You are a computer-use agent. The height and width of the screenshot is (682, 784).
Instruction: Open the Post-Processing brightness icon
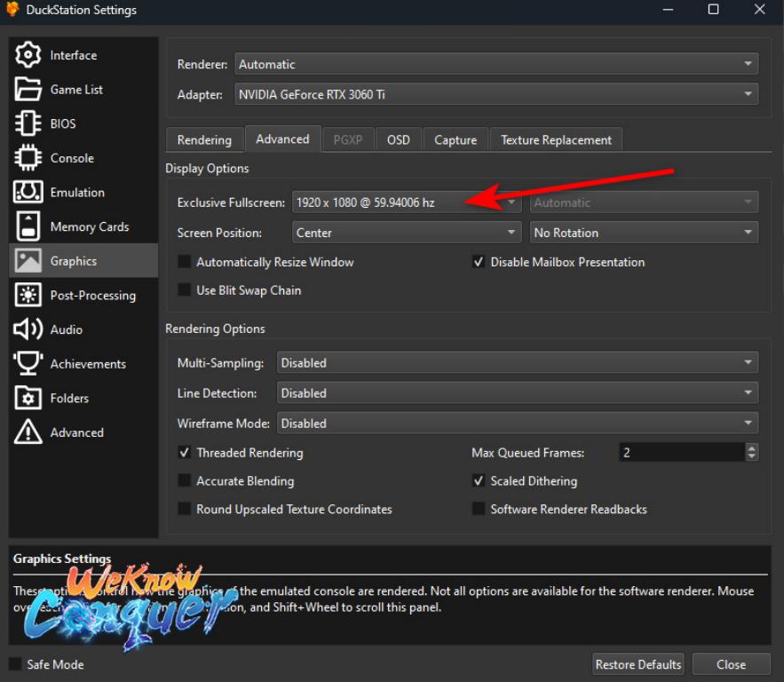pos(28,295)
